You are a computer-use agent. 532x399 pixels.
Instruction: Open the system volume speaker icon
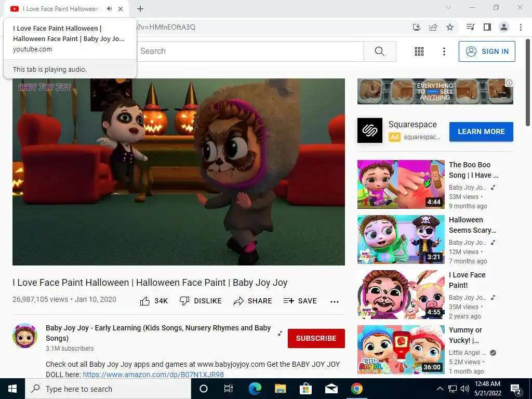coord(465,389)
